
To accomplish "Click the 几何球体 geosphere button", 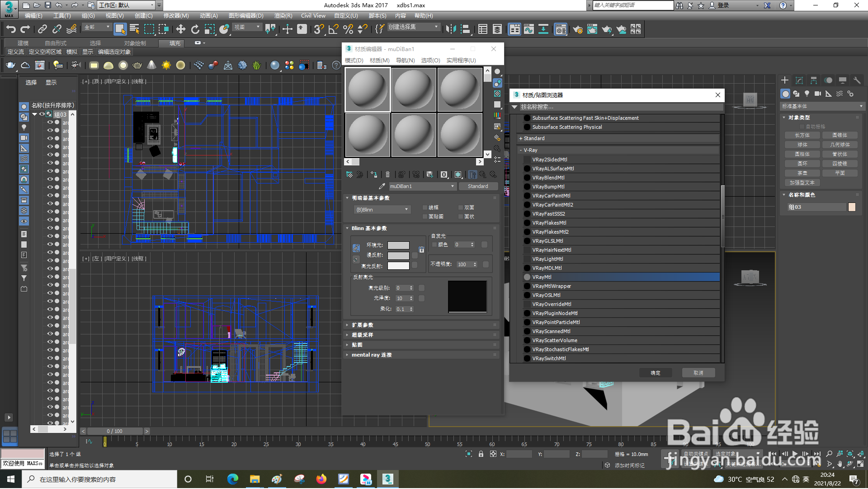I will [840, 145].
